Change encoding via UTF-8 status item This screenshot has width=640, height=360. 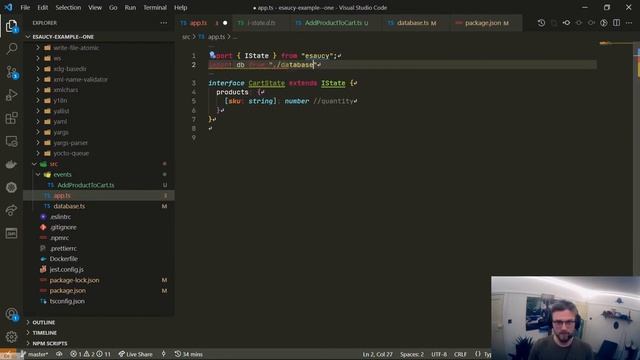(x=439, y=354)
